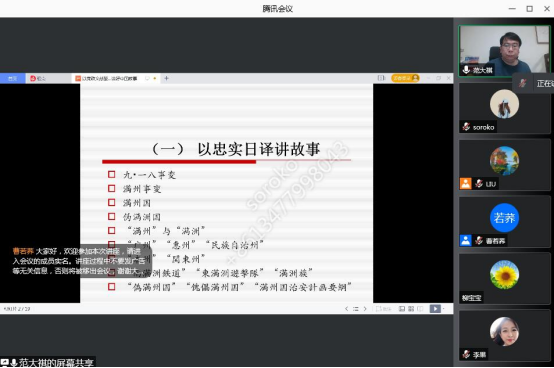Open the notes button in status bar

(383, 309)
